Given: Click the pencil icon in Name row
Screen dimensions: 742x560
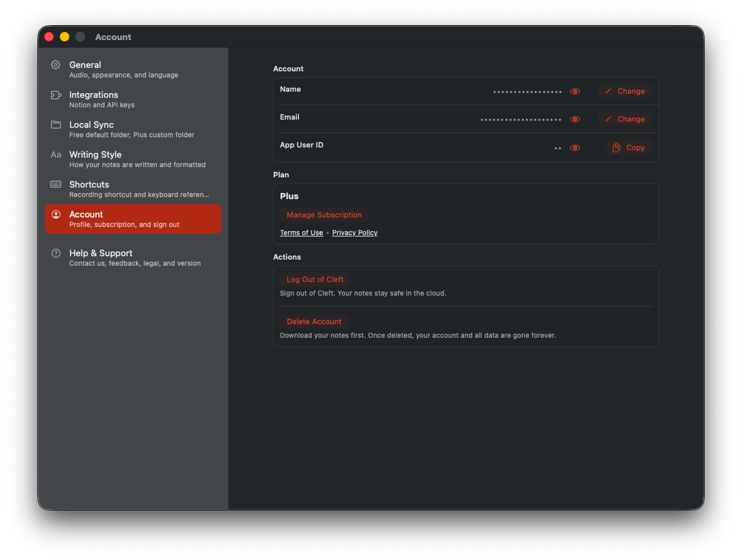Looking at the screenshot, I should [x=608, y=91].
